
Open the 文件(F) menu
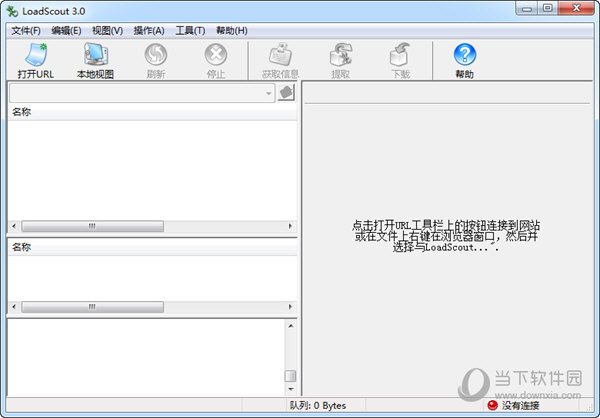click(26, 31)
